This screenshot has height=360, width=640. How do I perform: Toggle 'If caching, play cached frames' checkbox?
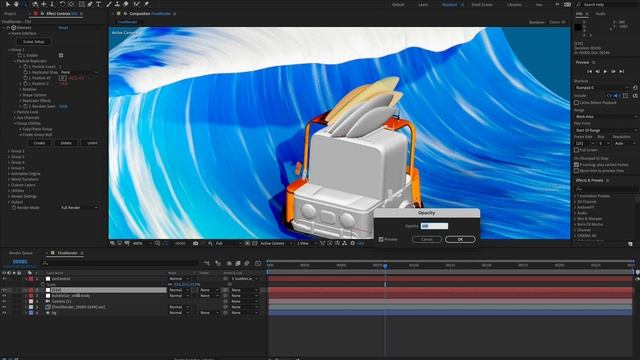tap(576, 165)
